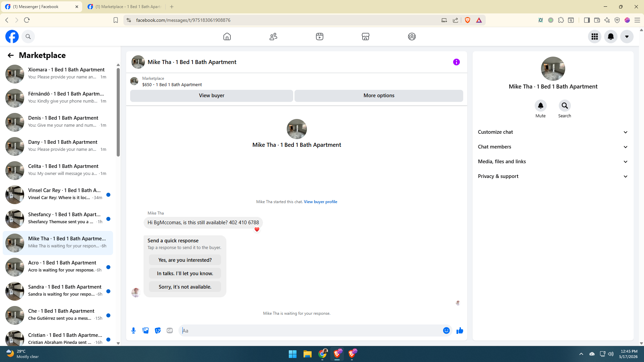Show hidden system tray icons
Image resolution: width=644 pixels, height=362 pixels.
point(581,354)
